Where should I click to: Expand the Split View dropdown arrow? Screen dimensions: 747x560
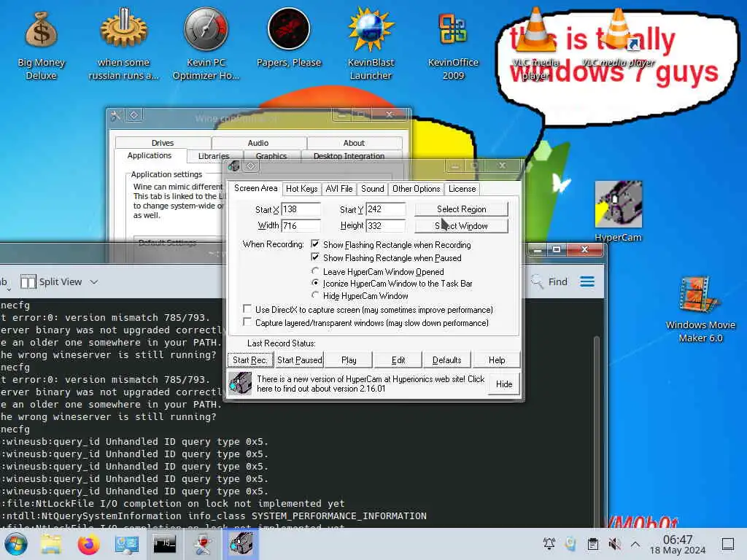[x=94, y=282]
